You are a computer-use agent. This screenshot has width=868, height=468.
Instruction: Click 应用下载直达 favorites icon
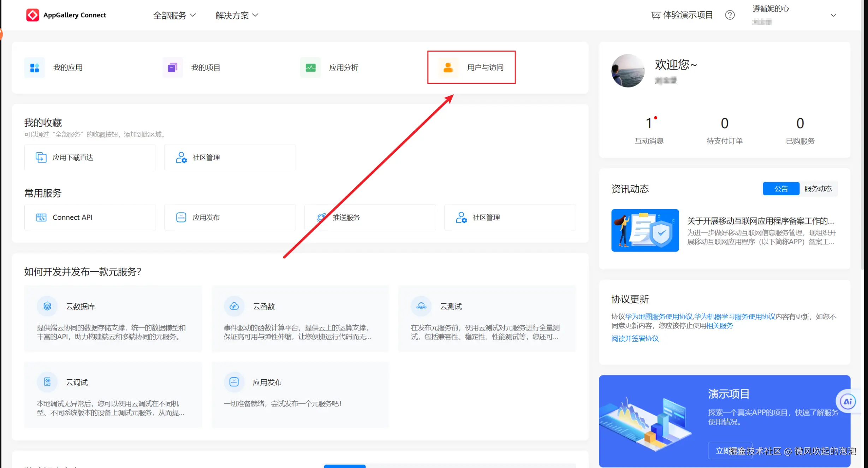tap(41, 158)
